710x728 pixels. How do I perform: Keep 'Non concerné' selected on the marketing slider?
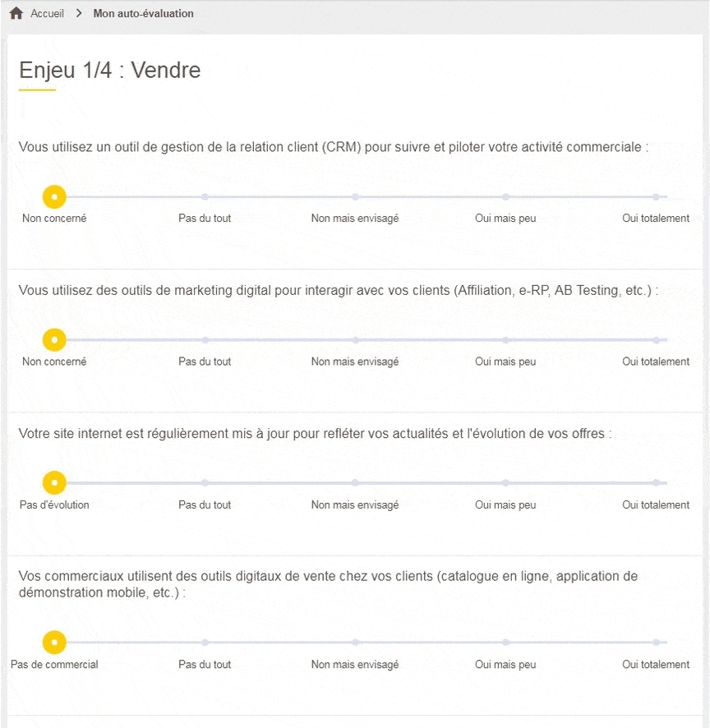point(54,339)
